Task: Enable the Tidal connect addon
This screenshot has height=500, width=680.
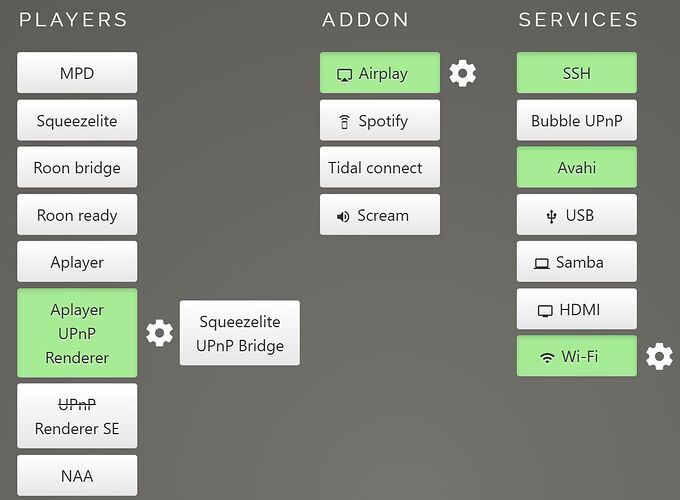Action: (x=380, y=167)
